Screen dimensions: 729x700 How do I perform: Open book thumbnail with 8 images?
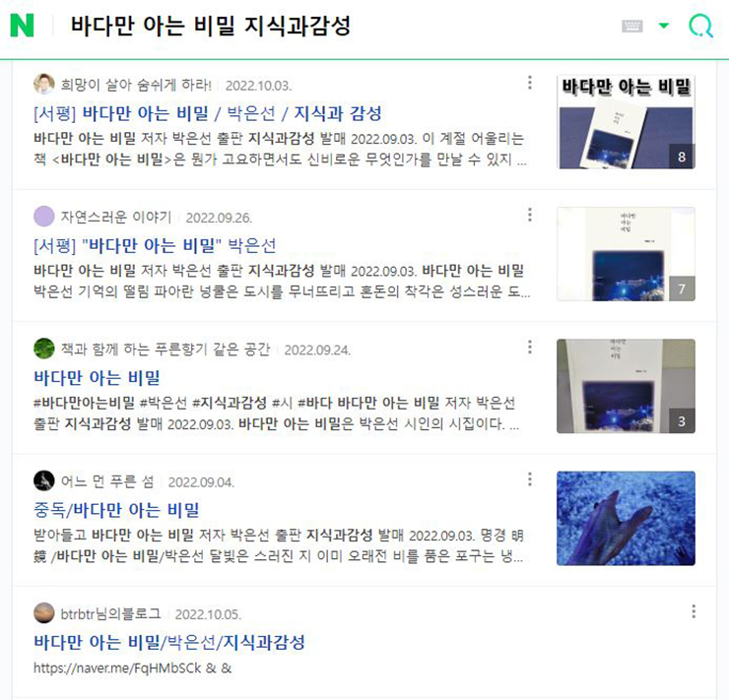pyautogui.click(x=626, y=122)
